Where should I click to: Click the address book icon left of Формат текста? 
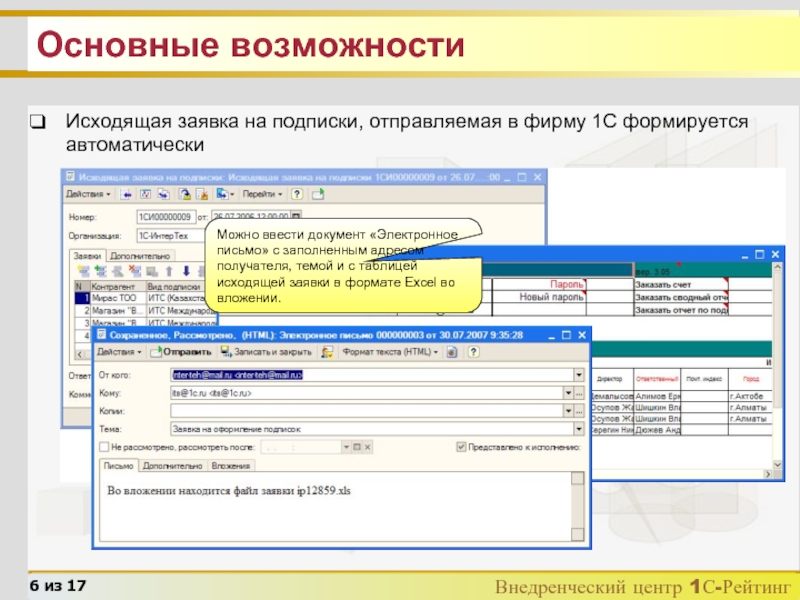tap(327, 352)
